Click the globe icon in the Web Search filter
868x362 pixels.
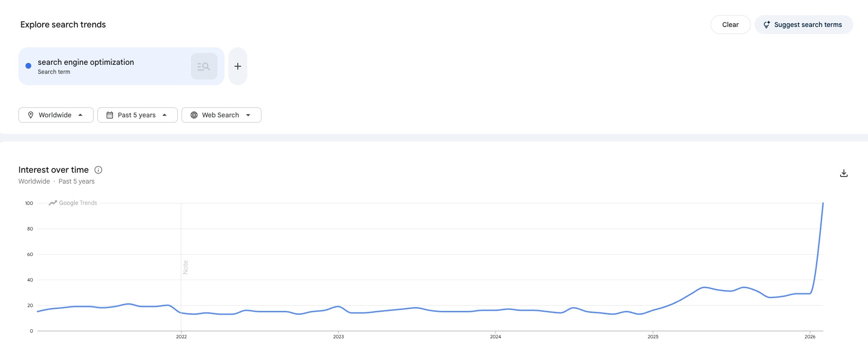pos(194,115)
